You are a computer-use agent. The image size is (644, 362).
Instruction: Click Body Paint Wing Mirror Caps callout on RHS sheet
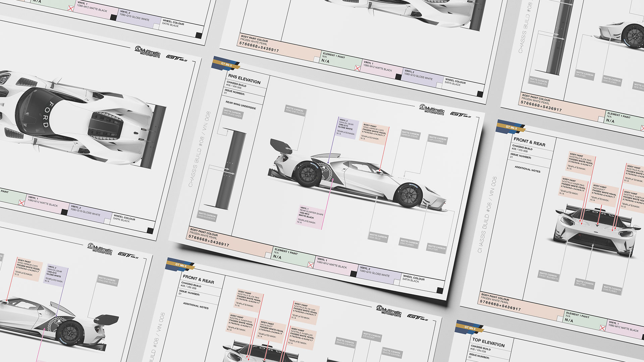[374, 133]
